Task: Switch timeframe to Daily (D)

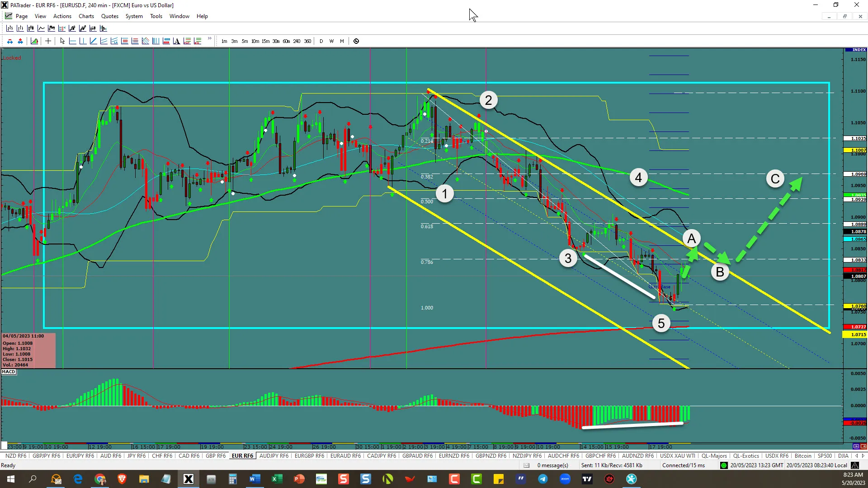Action: (321, 41)
